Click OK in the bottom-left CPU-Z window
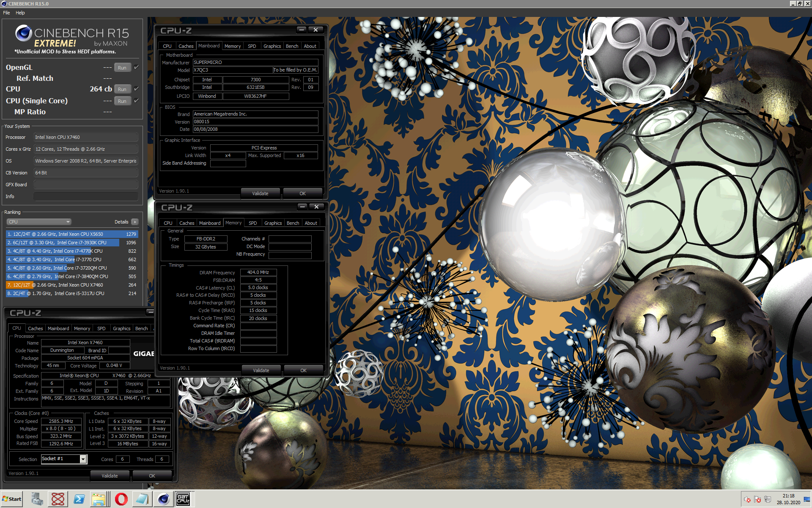812x508 pixels. [152, 476]
